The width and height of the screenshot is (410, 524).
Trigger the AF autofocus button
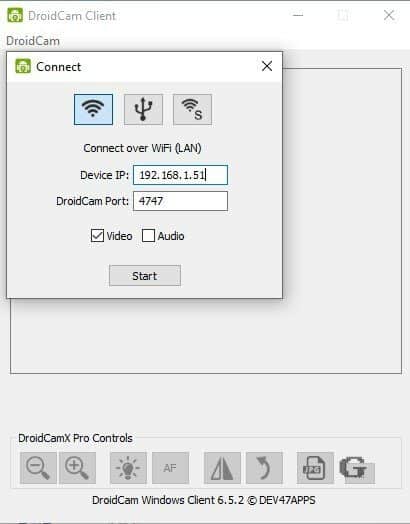(170, 468)
